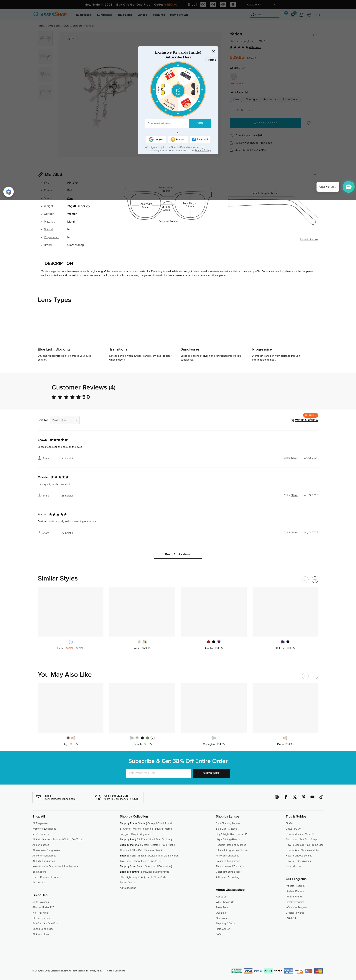Open the wishlist heart icon in header
Viewport: 356px width, 980px height.
pyautogui.click(x=284, y=14)
